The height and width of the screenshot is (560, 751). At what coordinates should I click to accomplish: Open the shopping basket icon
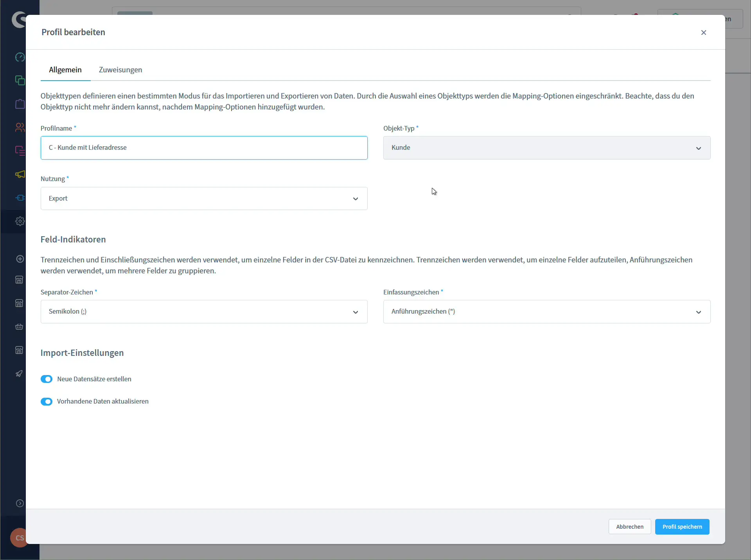click(18, 327)
